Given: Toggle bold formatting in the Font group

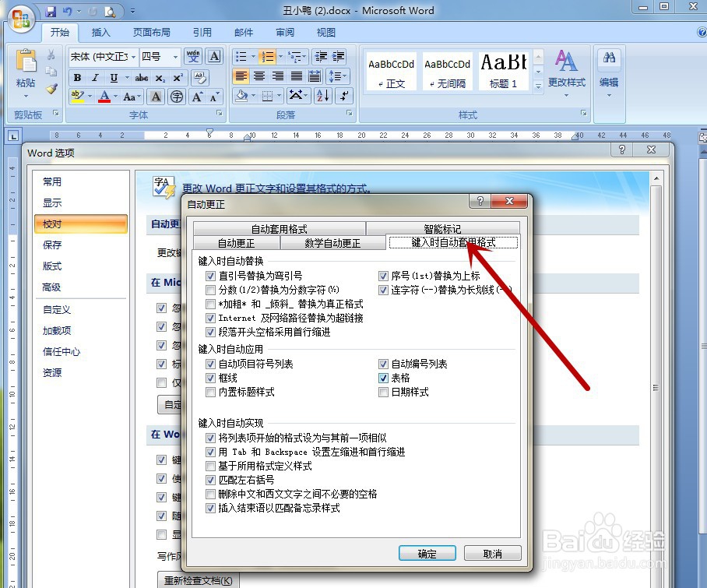Looking at the screenshot, I should [x=77, y=78].
